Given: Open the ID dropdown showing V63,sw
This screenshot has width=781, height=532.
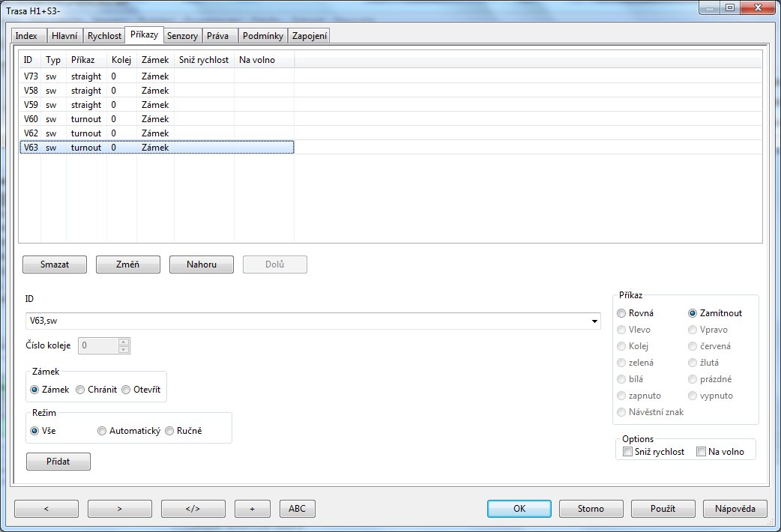Looking at the screenshot, I should tap(595, 321).
